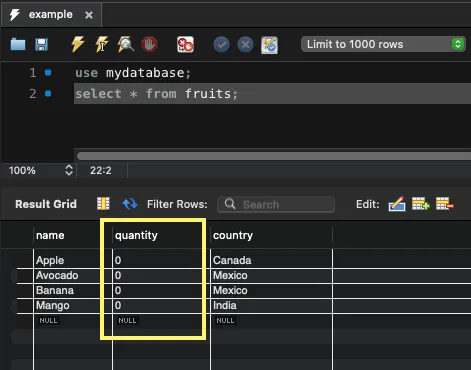The image size is (471, 370).
Task: Close the example tab
Action: click(x=89, y=15)
